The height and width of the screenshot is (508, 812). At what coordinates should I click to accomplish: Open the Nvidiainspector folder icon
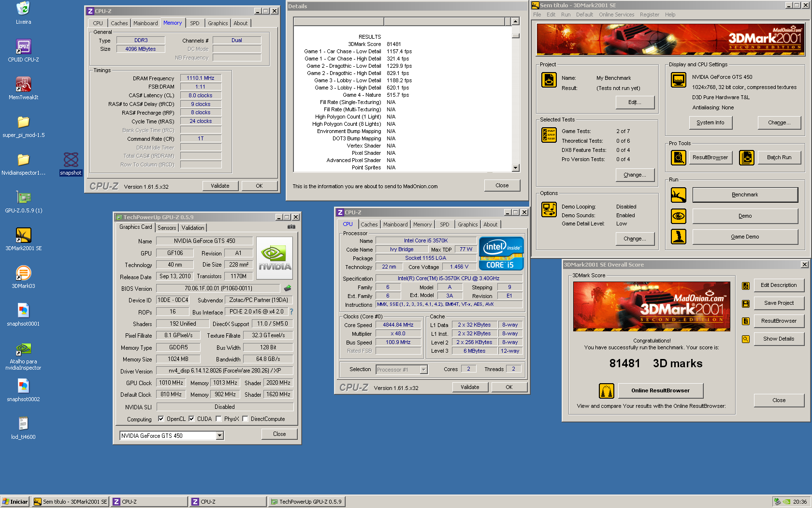coord(23,160)
